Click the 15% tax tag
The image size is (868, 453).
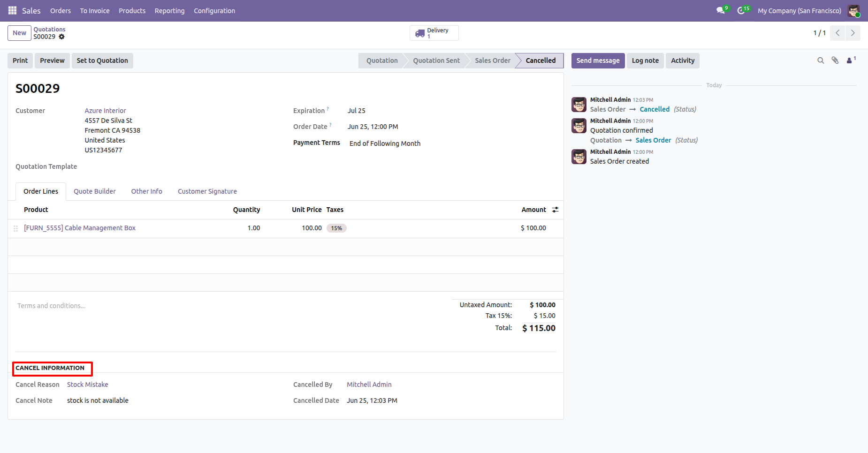336,228
